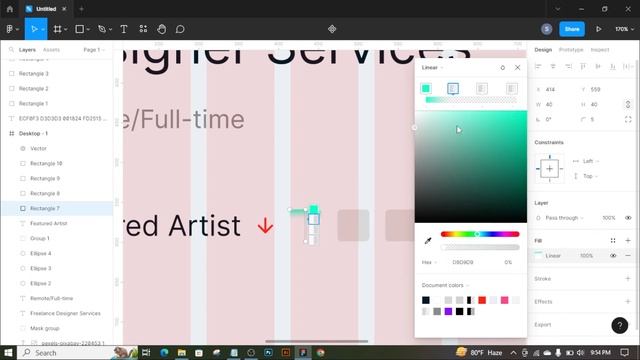Viewport: 640px width, 360px height.
Task: Select the Move tool
Action: 34,29
